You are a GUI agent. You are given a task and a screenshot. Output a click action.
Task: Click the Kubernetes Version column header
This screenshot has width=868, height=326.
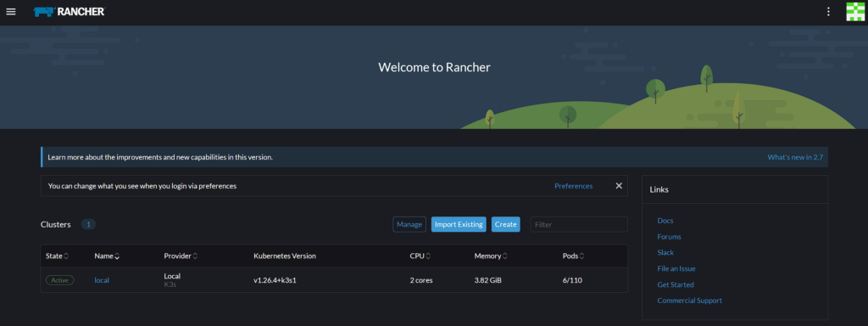pyautogui.click(x=285, y=256)
